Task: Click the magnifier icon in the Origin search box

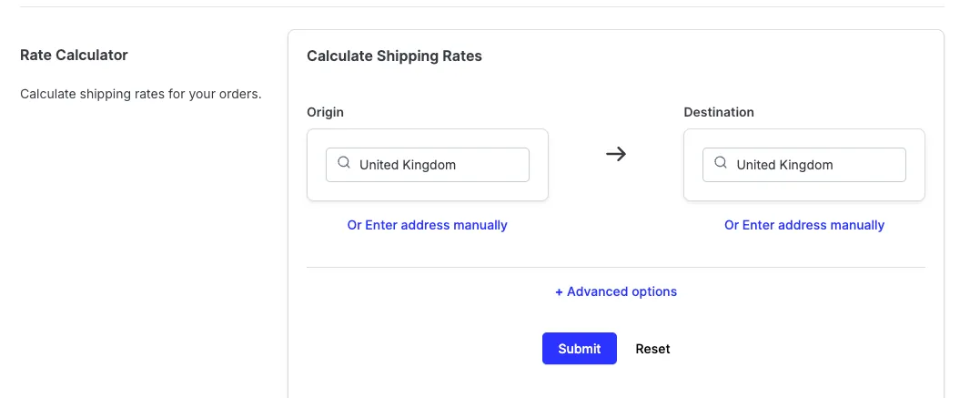Action: coord(344,163)
